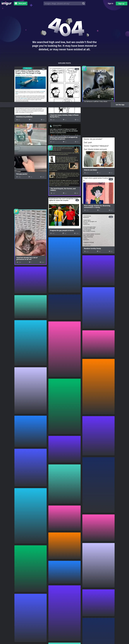
Task: Click comment icon on personality hating post
Action: point(64,142)
